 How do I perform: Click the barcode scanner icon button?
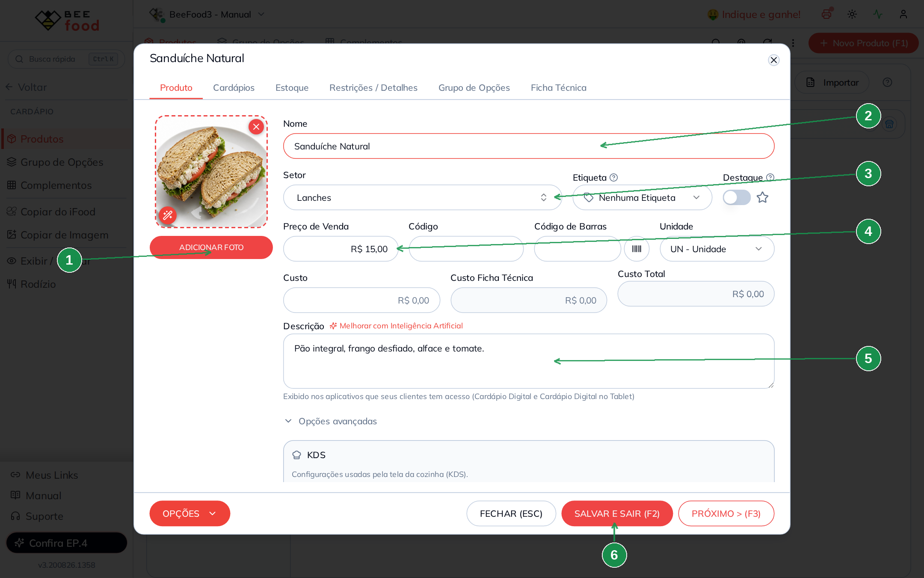pyautogui.click(x=637, y=249)
